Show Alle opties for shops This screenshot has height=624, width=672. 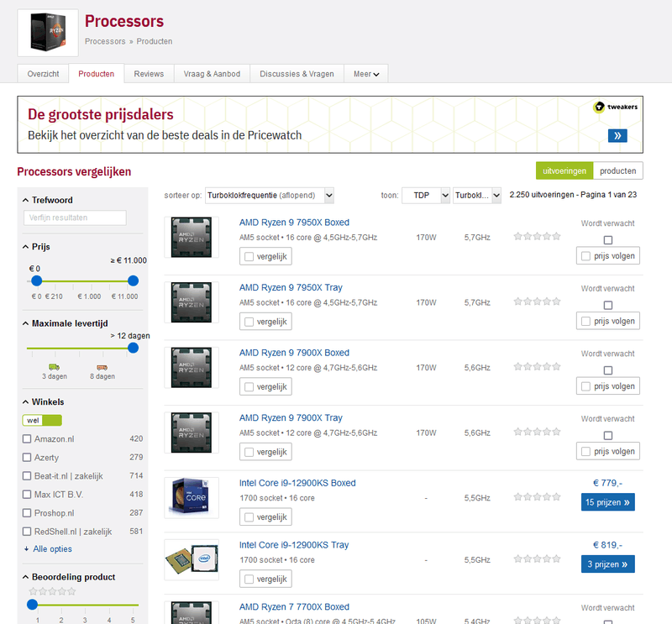[x=52, y=549]
